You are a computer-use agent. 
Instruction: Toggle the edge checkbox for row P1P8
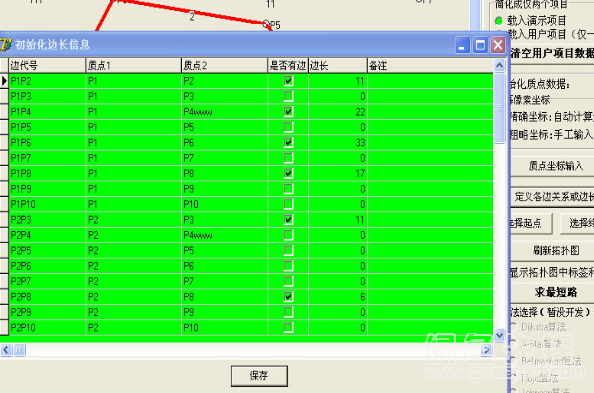click(288, 173)
